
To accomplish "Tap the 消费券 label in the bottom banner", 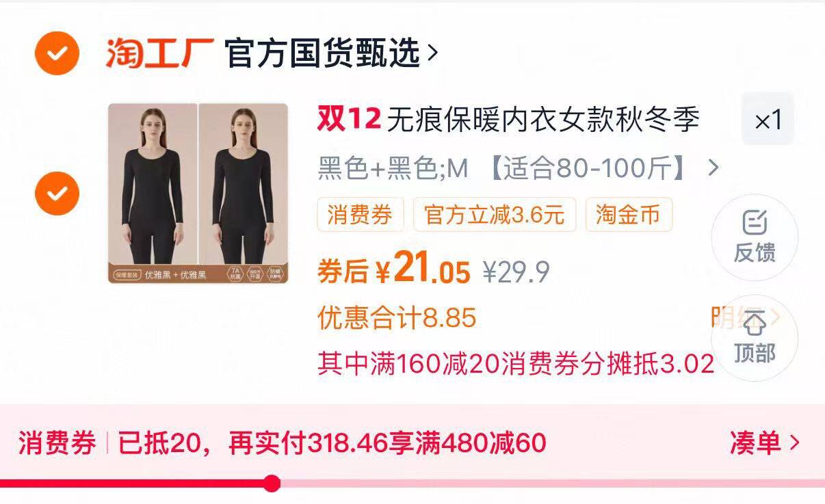I will pos(57,443).
